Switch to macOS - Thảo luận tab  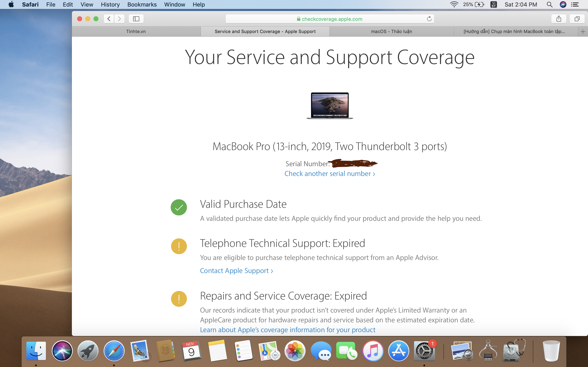(391, 32)
